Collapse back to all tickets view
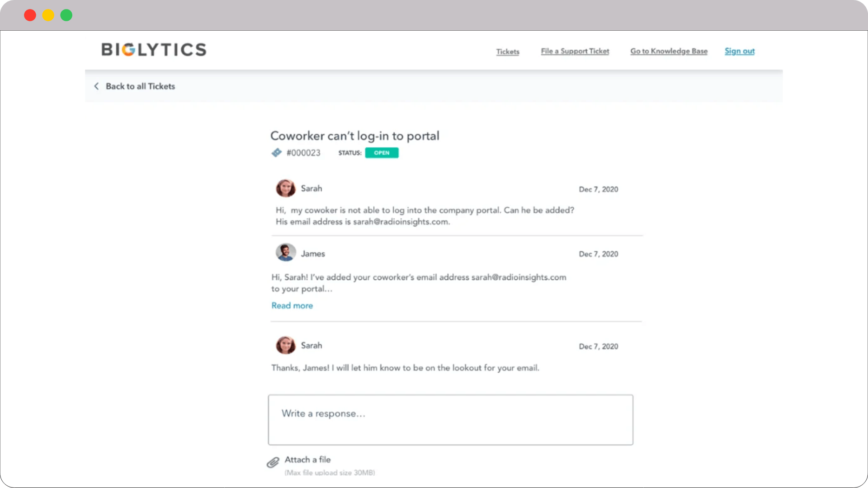868x488 pixels. click(140, 86)
